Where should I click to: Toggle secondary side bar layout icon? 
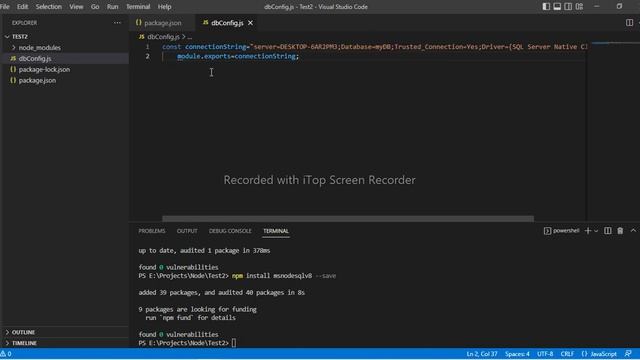pos(568,7)
